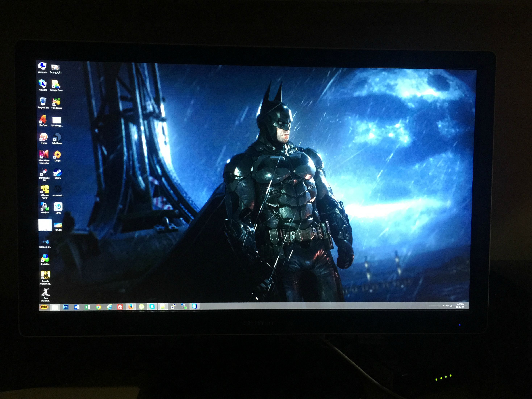Open the CodeLite desktop shortcut

click(45, 260)
